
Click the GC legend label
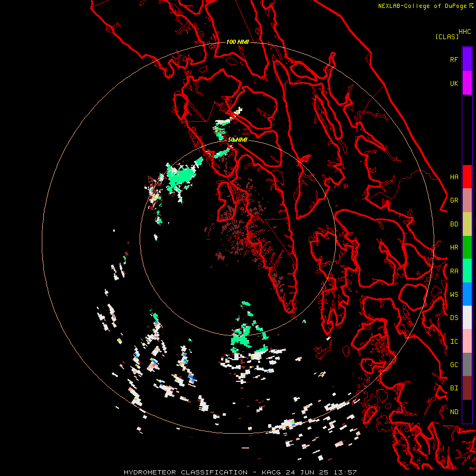coord(454,365)
